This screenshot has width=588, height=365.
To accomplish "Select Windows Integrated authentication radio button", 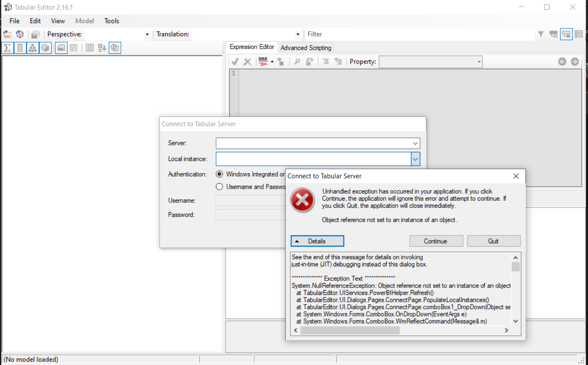I will coord(220,174).
